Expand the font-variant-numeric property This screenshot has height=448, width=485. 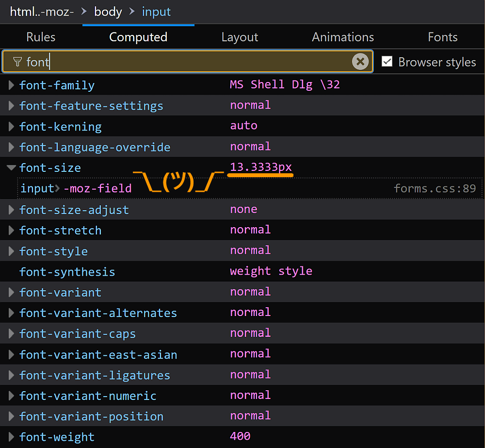pos(12,396)
